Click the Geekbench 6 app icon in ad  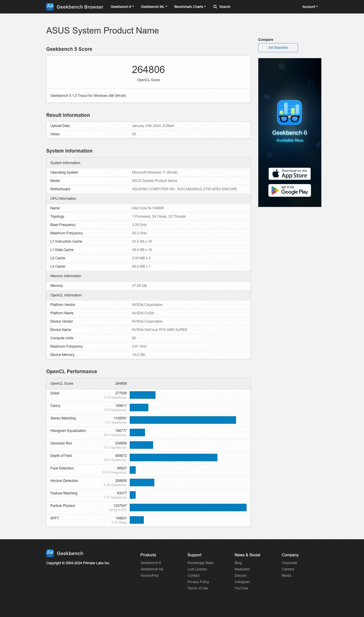click(289, 112)
